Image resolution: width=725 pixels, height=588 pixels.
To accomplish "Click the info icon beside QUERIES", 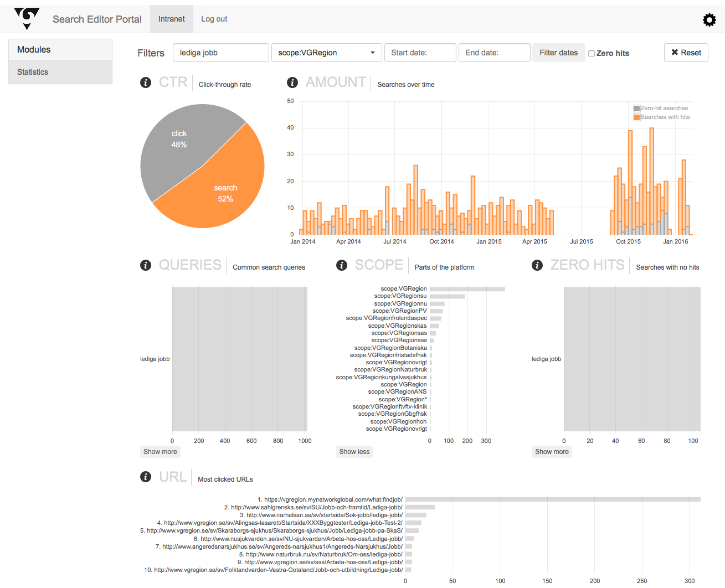I will pyautogui.click(x=146, y=265).
